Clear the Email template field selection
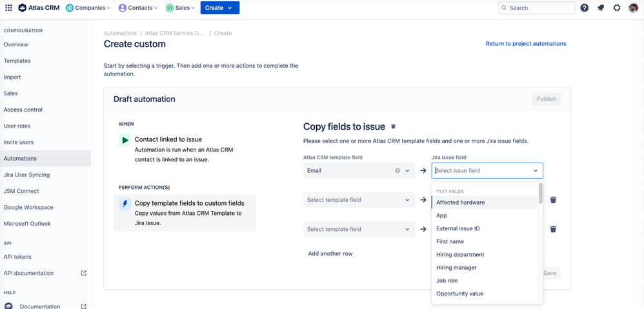 tap(397, 171)
